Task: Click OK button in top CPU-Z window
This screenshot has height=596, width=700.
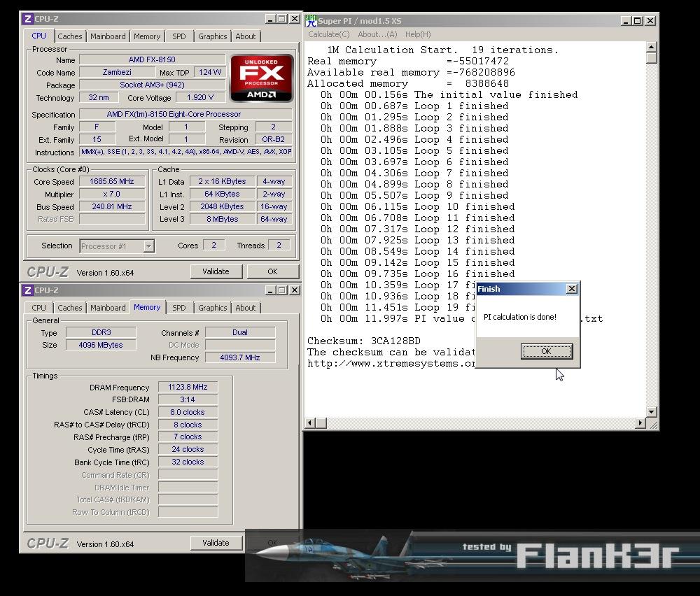Action: [x=272, y=271]
